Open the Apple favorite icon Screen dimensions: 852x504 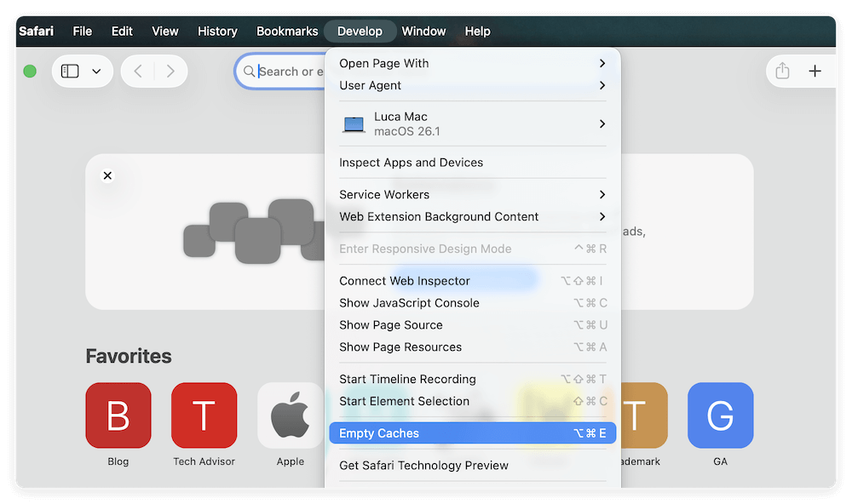click(x=290, y=415)
